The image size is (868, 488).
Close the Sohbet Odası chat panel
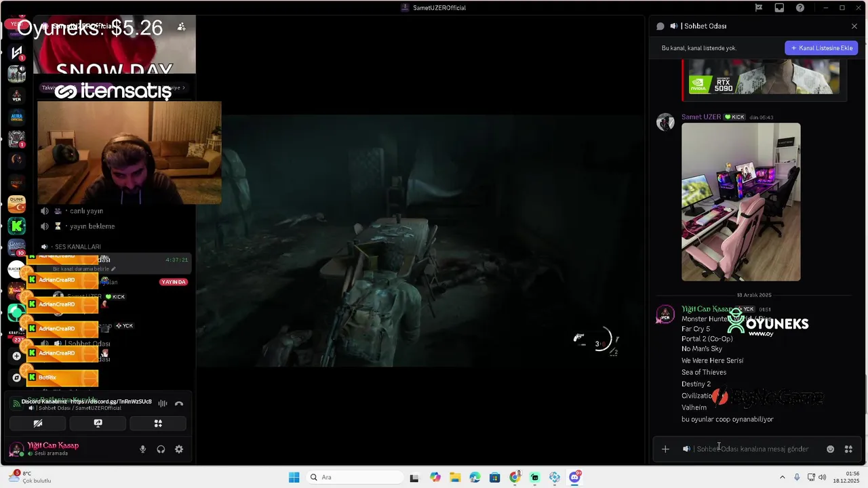(854, 26)
